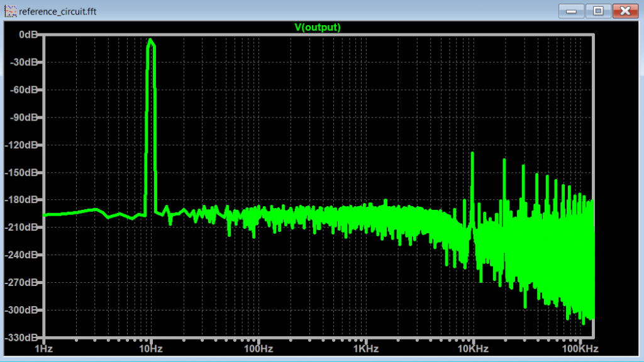Maximize the FFT plot window
Viewport: 644px width, 362px height.
point(598,11)
